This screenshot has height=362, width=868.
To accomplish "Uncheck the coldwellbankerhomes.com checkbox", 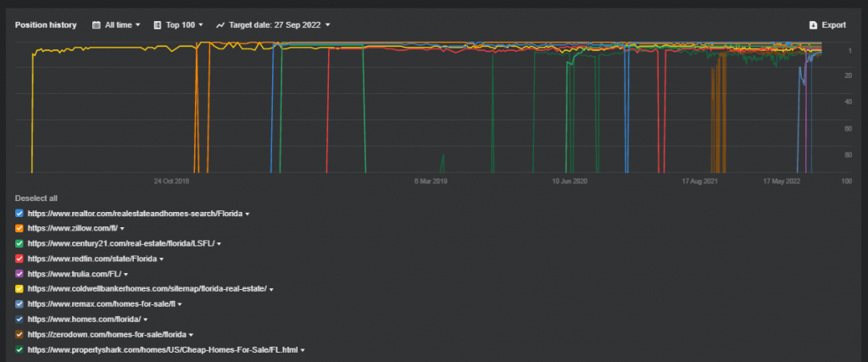I will click(x=19, y=289).
